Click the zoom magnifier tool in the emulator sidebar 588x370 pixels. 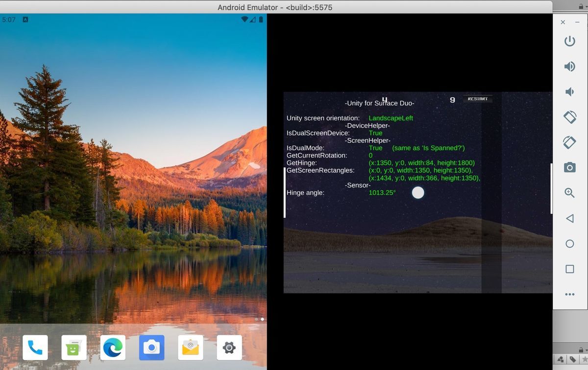coord(569,193)
